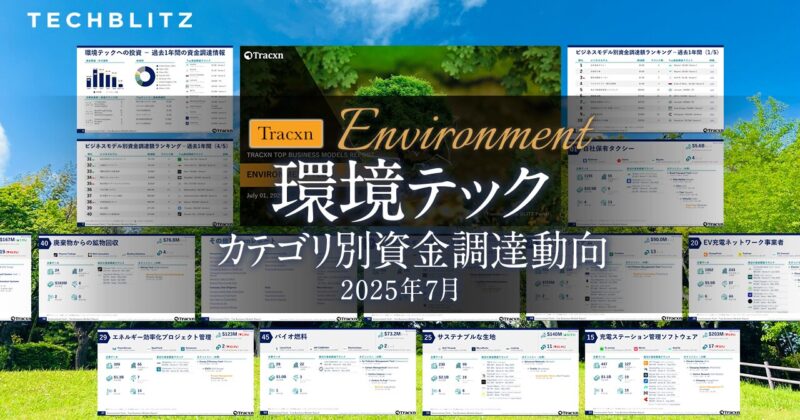Viewport: 800px width, 420px height.
Task: Click the number 45 rank badge
Action: (x=266, y=337)
